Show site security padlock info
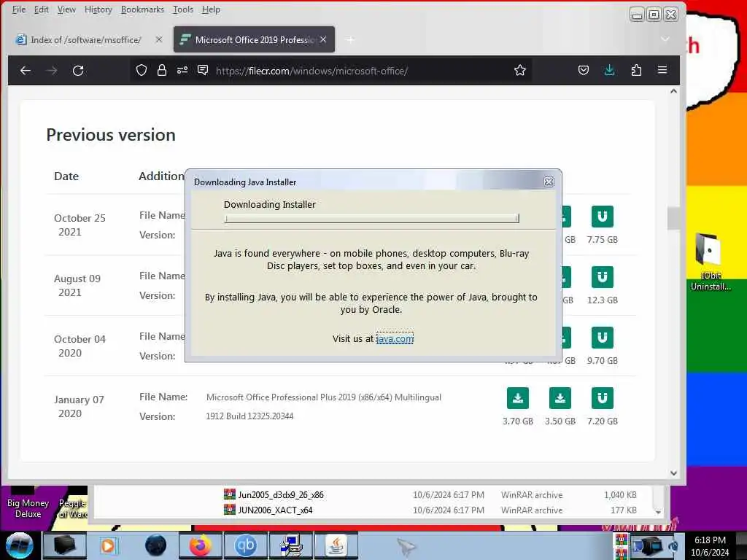 [162, 71]
